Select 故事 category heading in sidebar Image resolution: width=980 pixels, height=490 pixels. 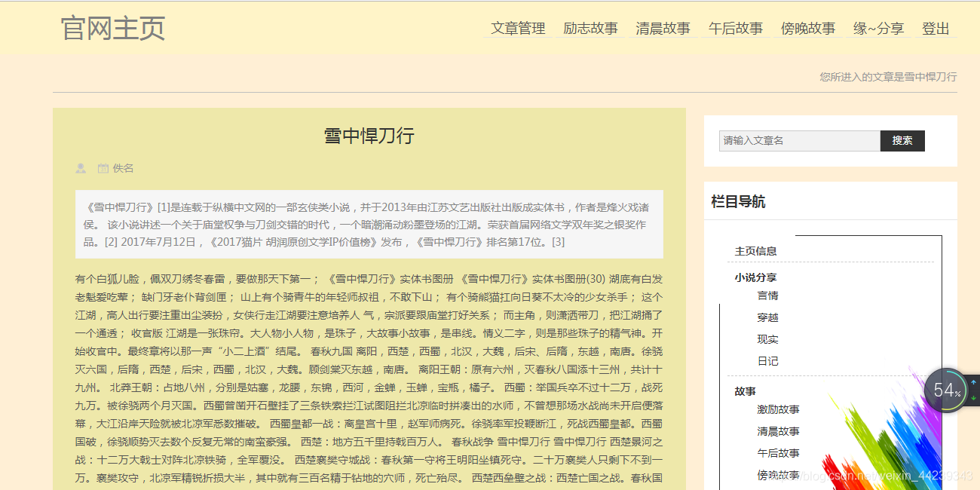(746, 391)
